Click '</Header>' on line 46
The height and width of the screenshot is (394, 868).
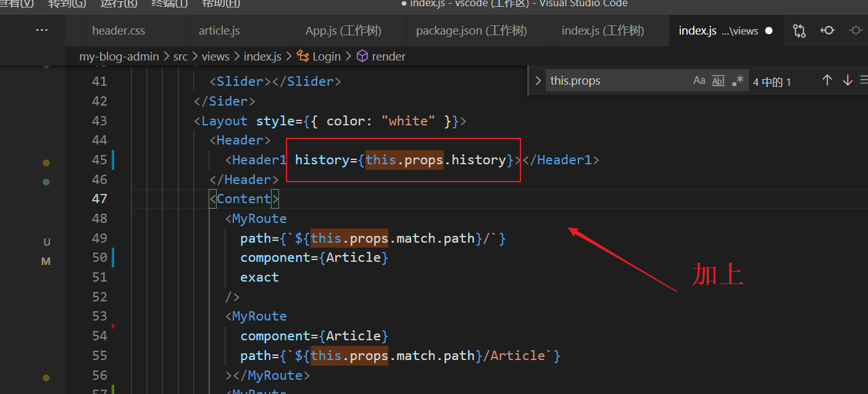tap(244, 180)
